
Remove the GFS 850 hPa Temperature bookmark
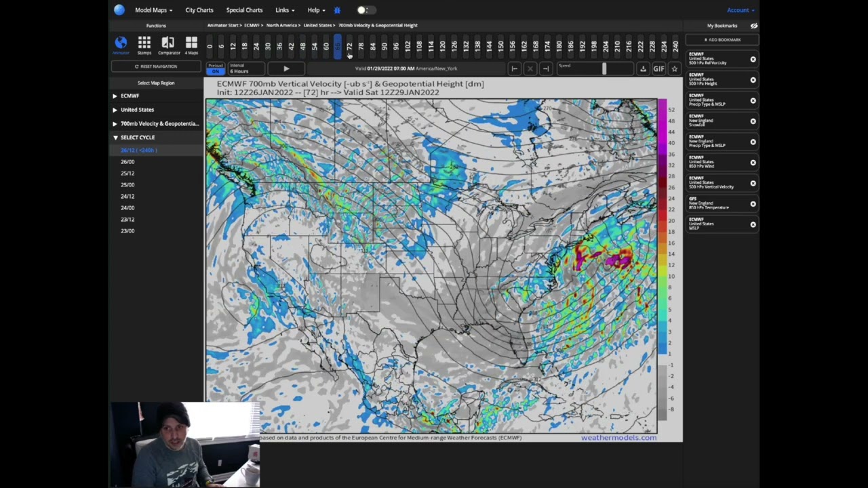(753, 204)
